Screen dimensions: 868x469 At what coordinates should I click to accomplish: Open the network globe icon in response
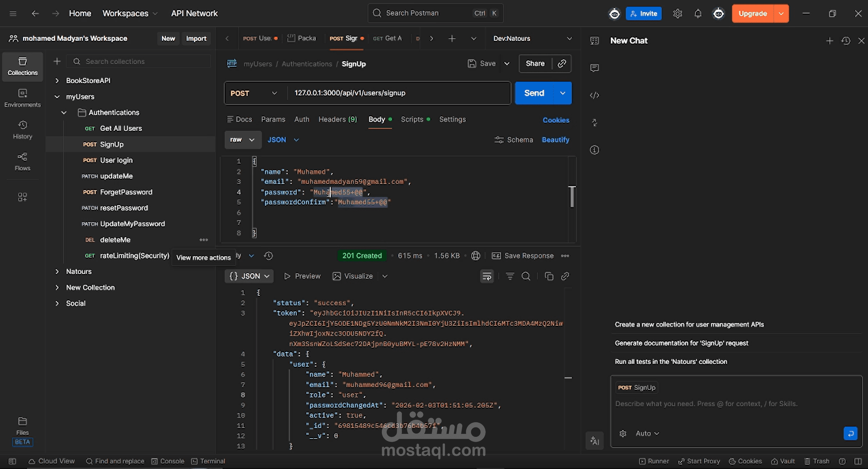pyautogui.click(x=475, y=256)
